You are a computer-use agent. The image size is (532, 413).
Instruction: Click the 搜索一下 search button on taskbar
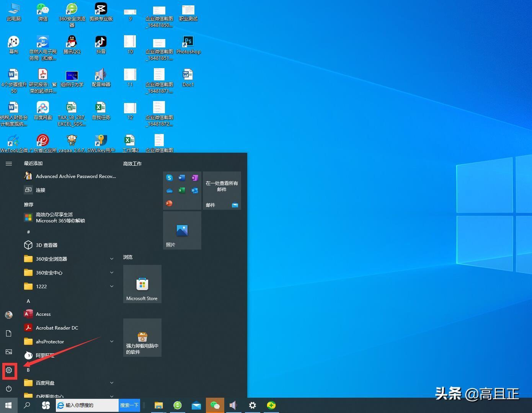click(x=129, y=405)
